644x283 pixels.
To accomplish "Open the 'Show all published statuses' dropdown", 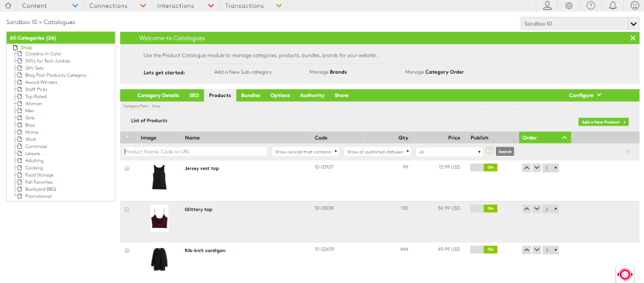I will pyautogui.click(x=377, y=151).
